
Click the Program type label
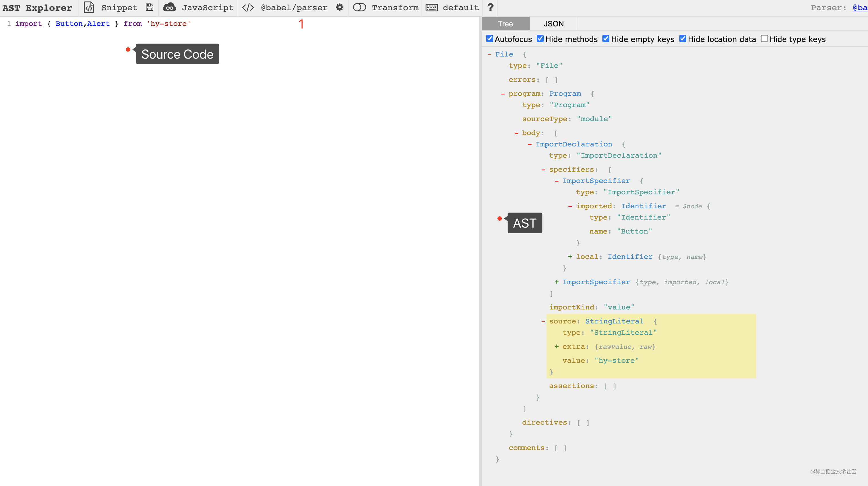565,94
